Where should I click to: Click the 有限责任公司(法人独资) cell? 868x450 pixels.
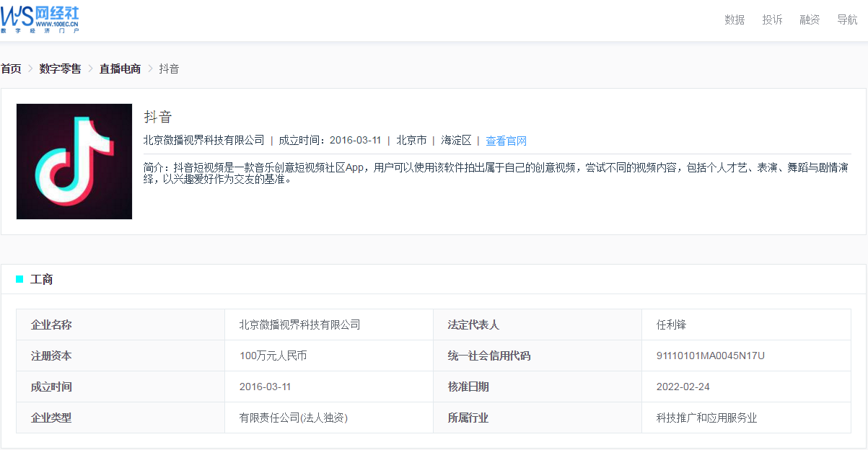[329, 418]
